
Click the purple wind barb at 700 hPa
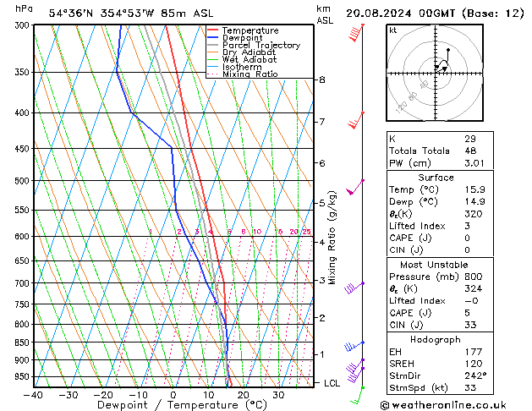pos(354,288)
